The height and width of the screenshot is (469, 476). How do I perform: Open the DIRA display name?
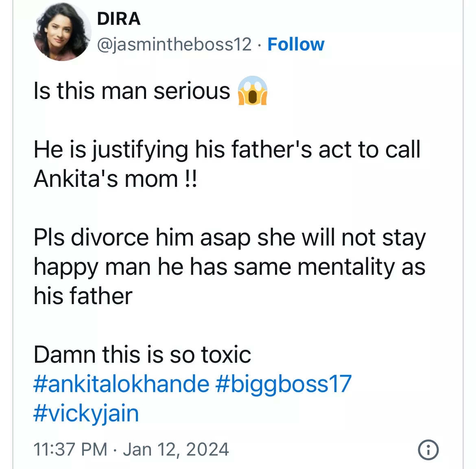[x=119, y=19]
